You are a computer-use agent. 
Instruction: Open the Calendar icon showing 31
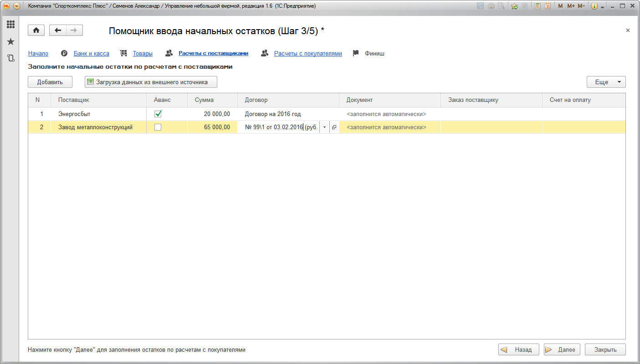pos(548,6)
